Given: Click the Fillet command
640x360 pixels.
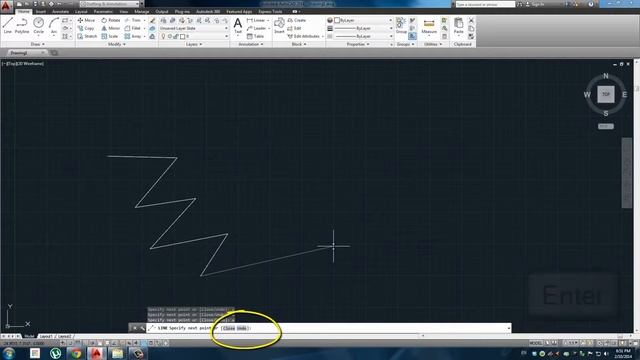Looking at the screenshot, I should coord(133,28).
